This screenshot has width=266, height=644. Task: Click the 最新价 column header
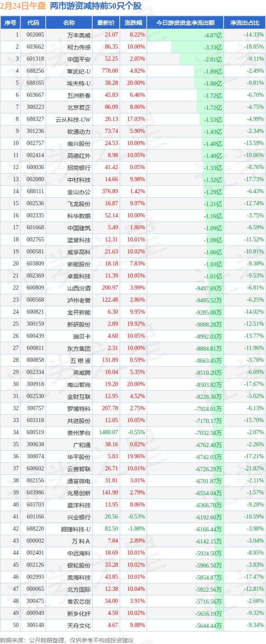(x=106, y=23)
